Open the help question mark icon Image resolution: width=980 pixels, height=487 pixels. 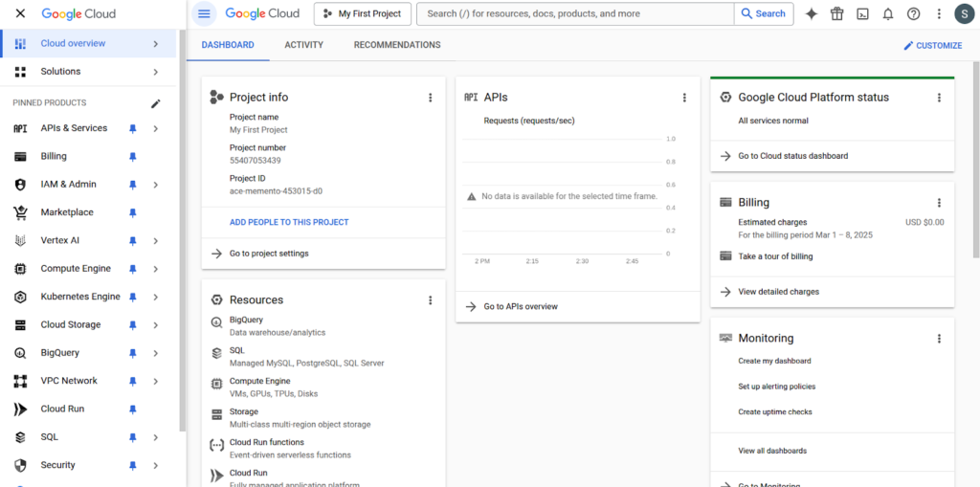coord(914,13)
